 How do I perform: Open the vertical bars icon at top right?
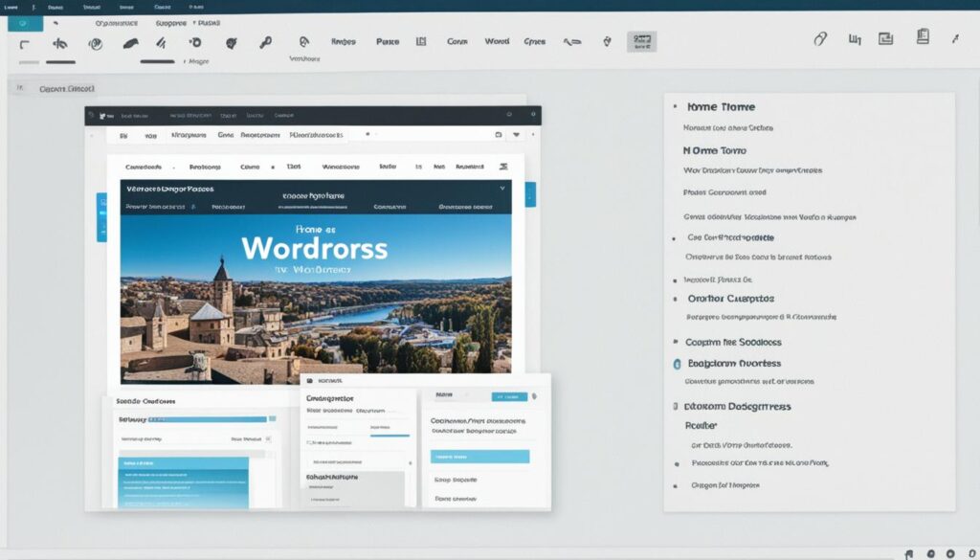(x=855, y=39)
